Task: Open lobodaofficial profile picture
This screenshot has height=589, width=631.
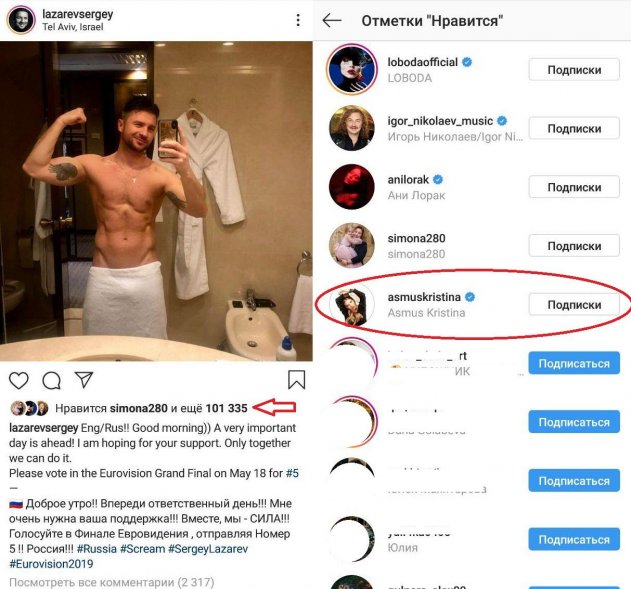Action: 351,70
